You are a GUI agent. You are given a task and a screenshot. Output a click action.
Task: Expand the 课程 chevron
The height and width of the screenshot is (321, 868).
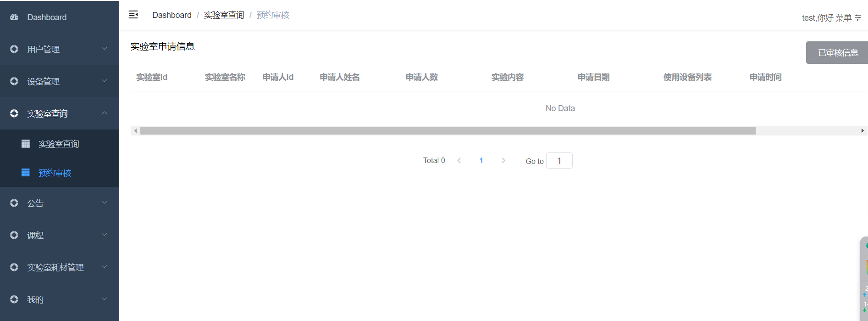click(x=104, y=235)
